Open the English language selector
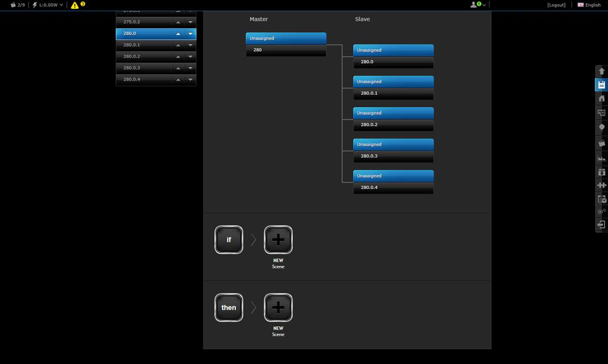This screenshot has width=608, height=364. pos(589,5)
